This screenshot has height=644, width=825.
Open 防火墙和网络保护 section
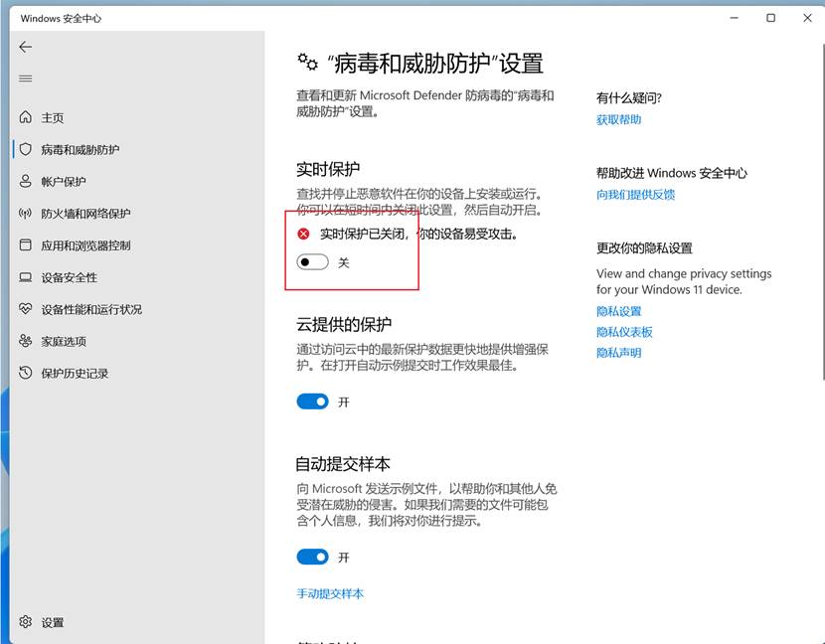85,214
